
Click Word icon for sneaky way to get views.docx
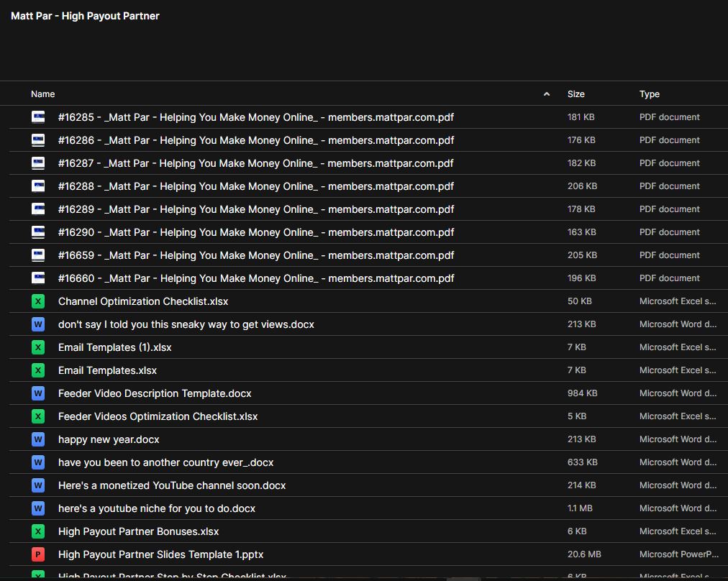38,324
